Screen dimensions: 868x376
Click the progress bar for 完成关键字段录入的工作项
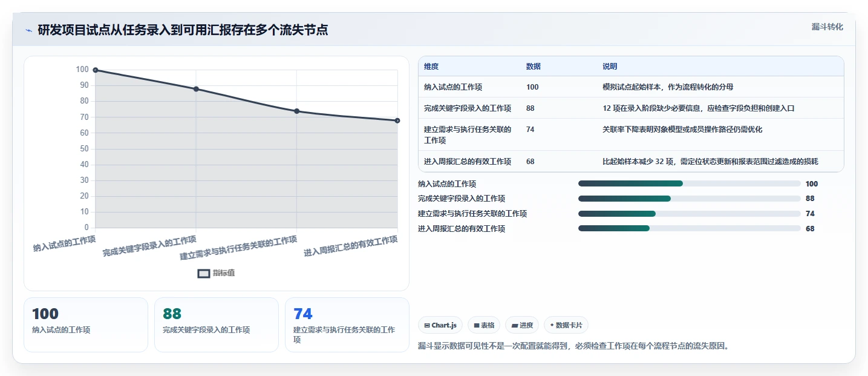click(690, 199)
